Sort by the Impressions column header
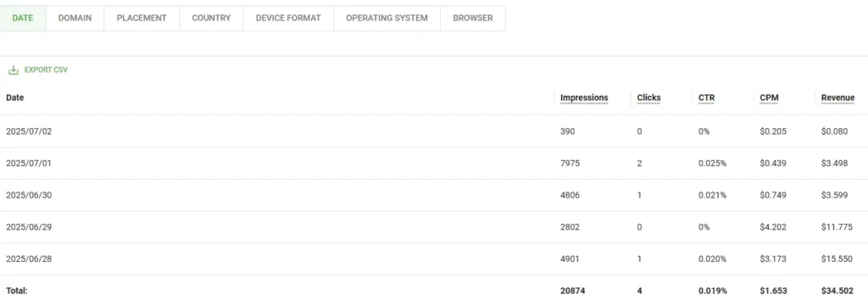The width and height of the screenshot is (868, 306). click(x=584, y=98)
